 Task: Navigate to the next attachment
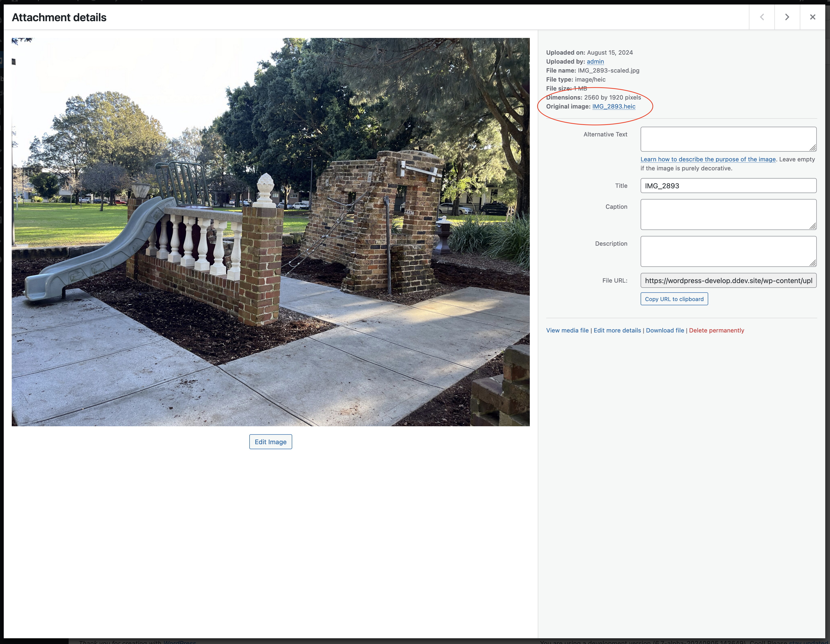(x=787, y=17)
